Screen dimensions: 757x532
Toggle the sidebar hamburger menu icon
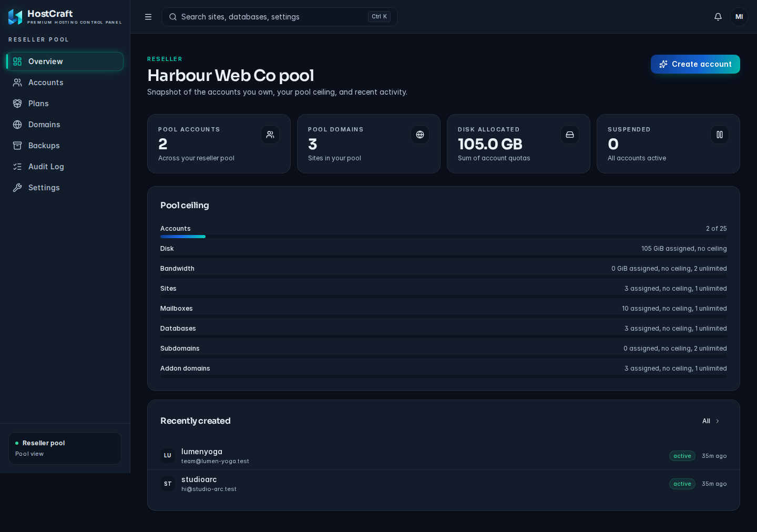click(148, 17)
